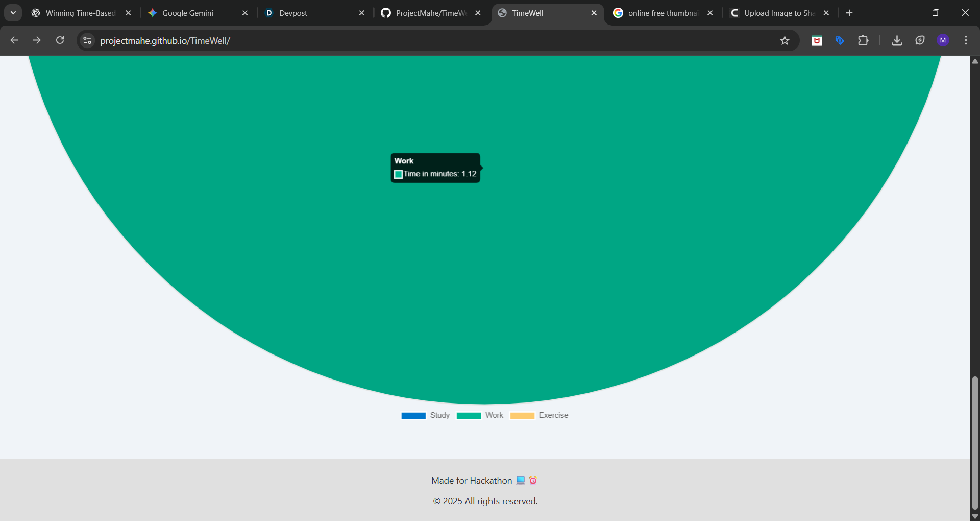Restore down the browser window
The image size is (980, 521).
pyautogui.click(x=936, y=12)
